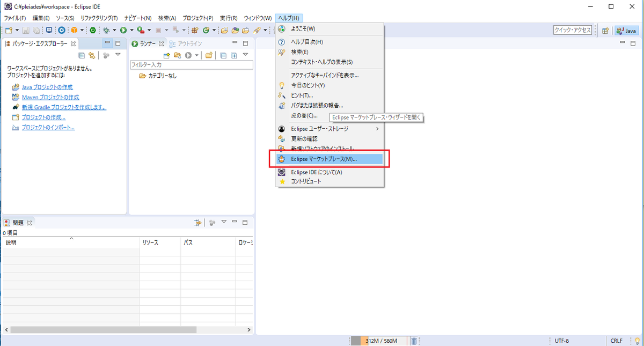Toggle Link with Editor in Package Explorer
Viewport: 644px width, 346px height.
pyautogui.click(x=92, y=55)
